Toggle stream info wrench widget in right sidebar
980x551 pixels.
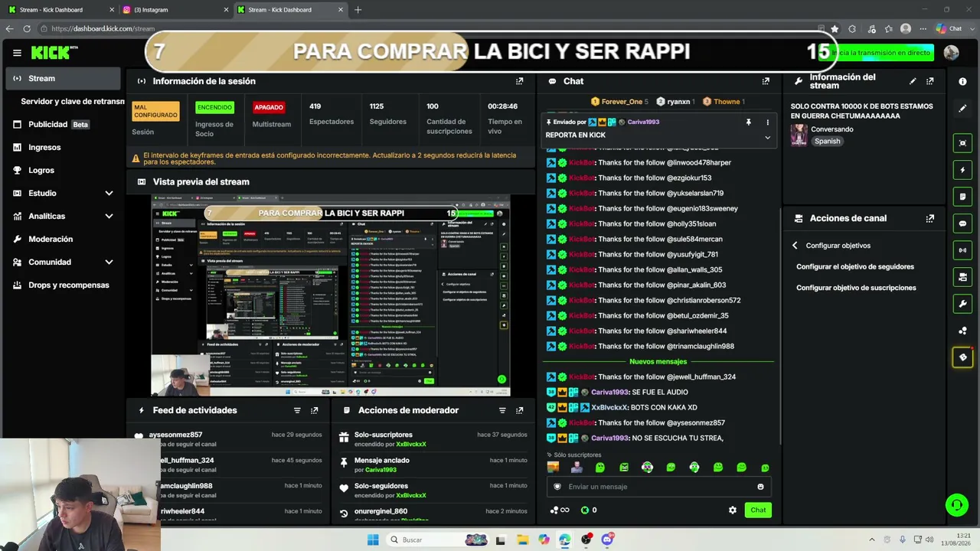(963, 304)
